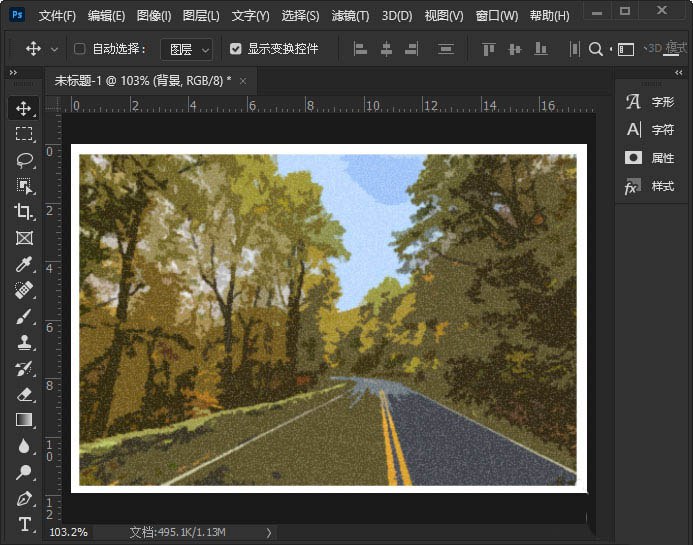This screenshot has width=693, height=545.
Task: Select the Rectangular Marquee tool
Action: click(x=23, y=134)
